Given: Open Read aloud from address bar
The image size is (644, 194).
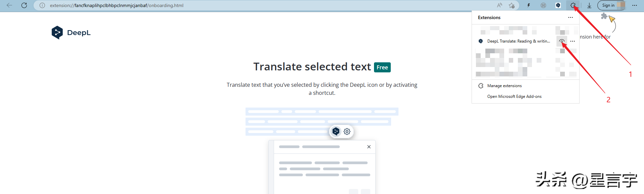Looking at the screenshot, I should (x=500, y=5).
